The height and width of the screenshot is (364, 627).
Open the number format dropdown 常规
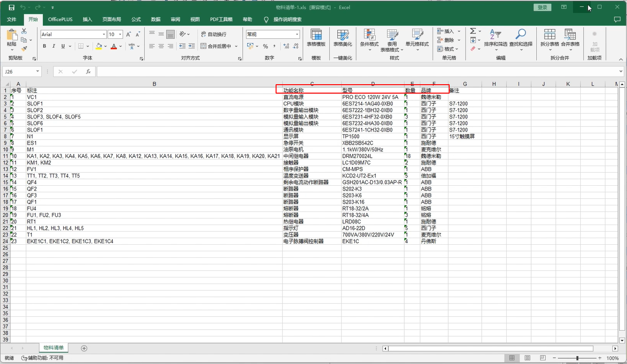click(x=297, y=34)
